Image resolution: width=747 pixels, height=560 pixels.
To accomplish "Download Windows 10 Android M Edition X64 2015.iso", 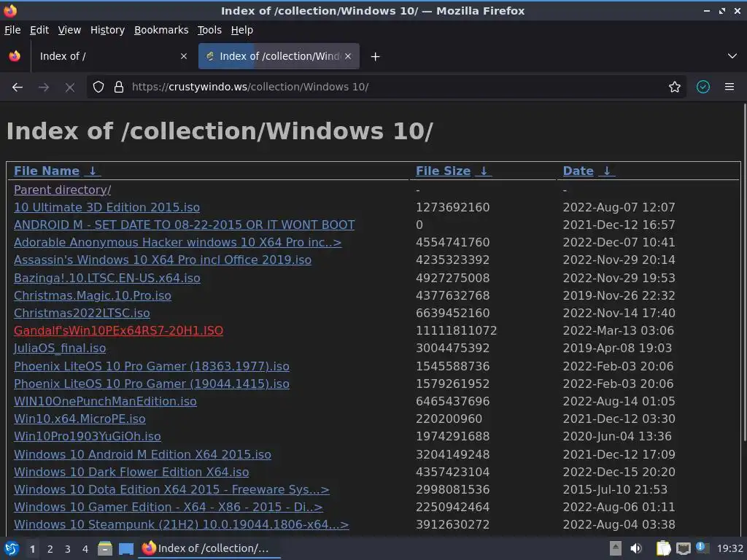I will pyautogui.click(x=142, y=455).
